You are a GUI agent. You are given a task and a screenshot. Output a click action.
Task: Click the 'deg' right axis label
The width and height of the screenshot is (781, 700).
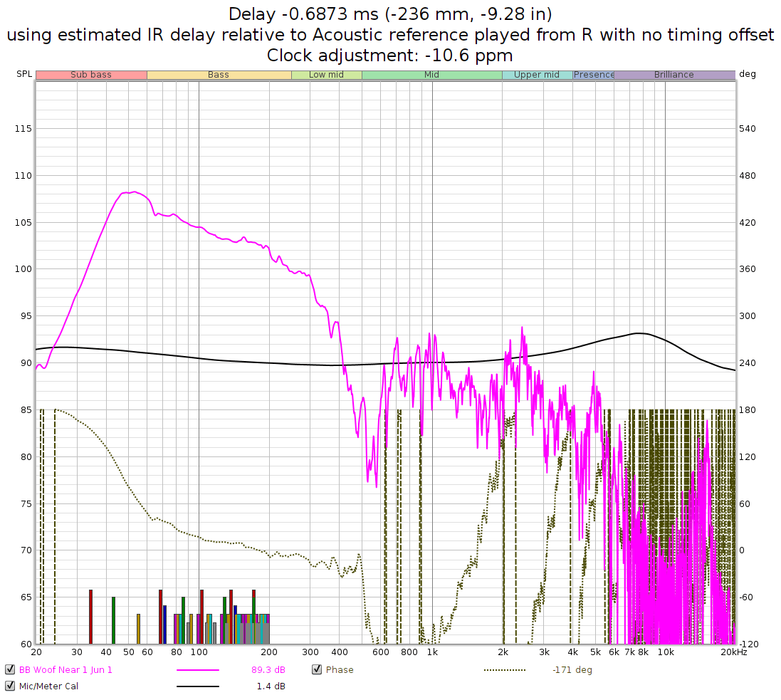(748, 74)
